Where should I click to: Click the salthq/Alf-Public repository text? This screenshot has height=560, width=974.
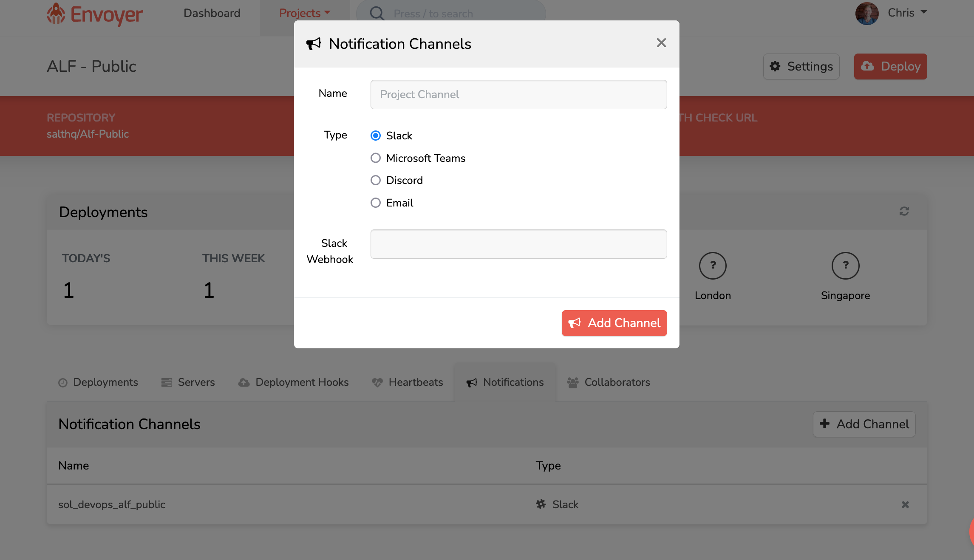tap(88, 134)
